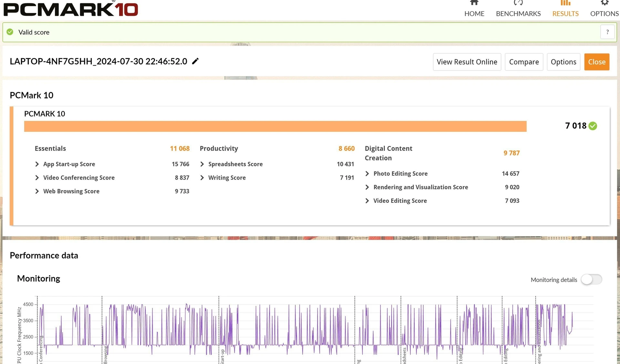Click the options gear icon
Image resolution: width=620 pixels, height=364 pixels.
604,3
